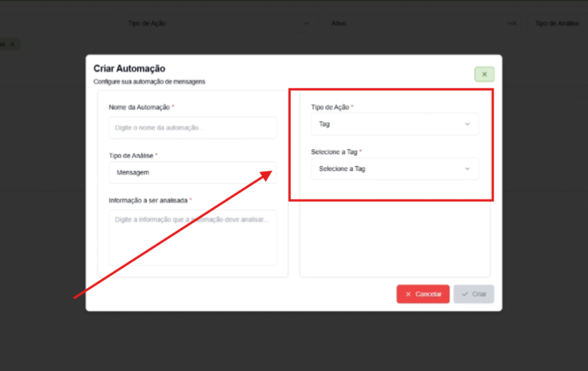Open the Selecione a Tag dropdown in dialog

394,169
